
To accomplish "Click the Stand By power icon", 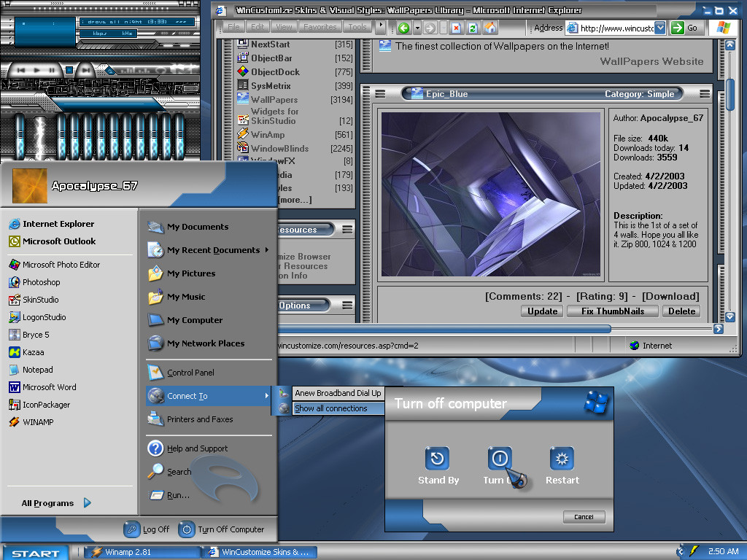I will pyautogui.click(x=438, y=459).
